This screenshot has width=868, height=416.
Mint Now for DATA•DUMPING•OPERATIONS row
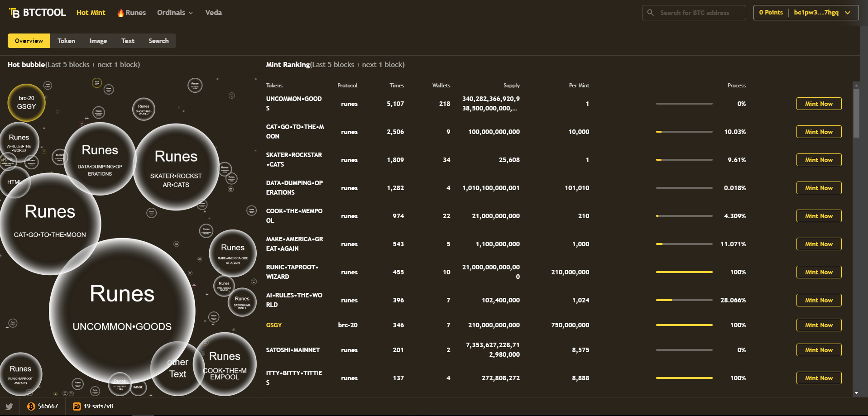click(819, 188)
